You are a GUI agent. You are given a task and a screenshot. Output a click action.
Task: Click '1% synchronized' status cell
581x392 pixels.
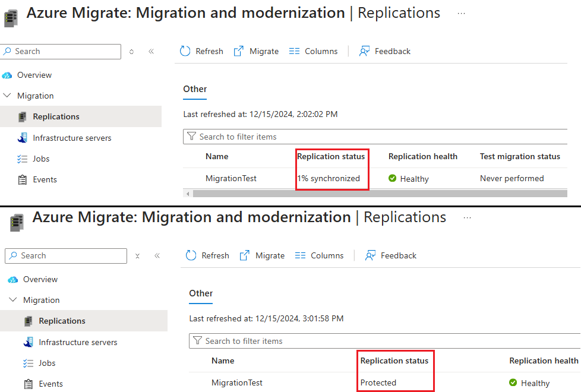(329, 178)
